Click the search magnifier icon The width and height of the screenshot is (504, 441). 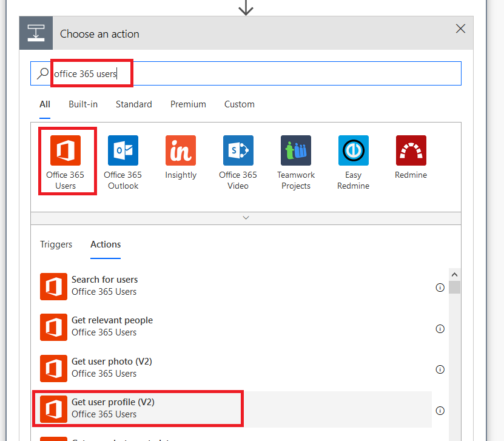42,73
